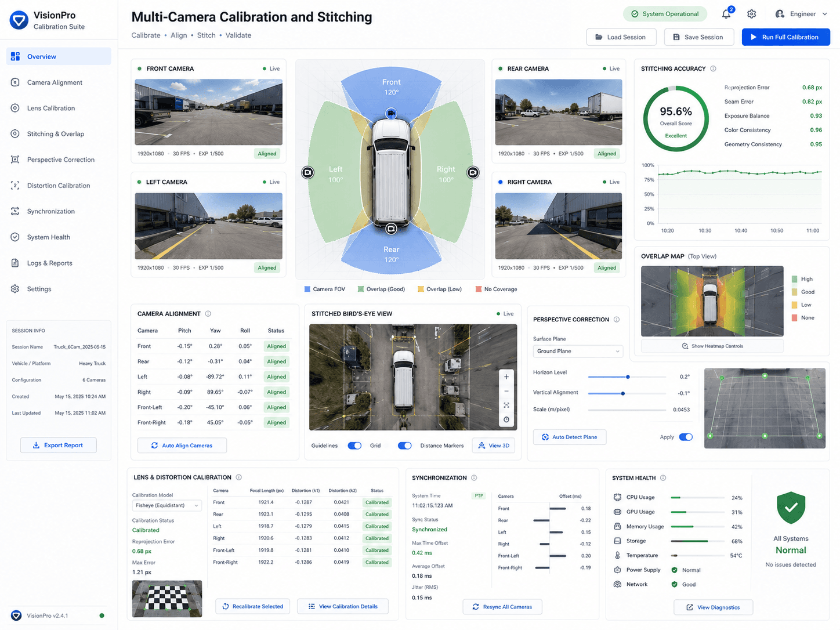Screen dimensions: 840x630
Task: Open the Overview page in sidebar
Action: pyautogui.click(x=59, y=56)
